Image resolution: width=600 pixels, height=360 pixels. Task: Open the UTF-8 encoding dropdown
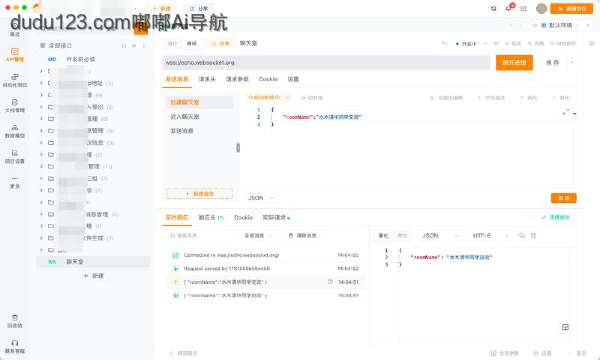[491, 236]
